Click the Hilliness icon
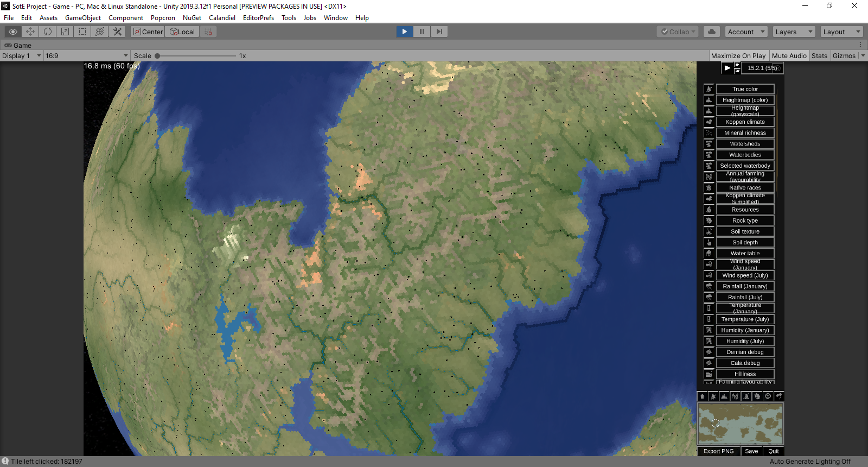This screenshot has width=868, height=467. [x=709, y=374]
